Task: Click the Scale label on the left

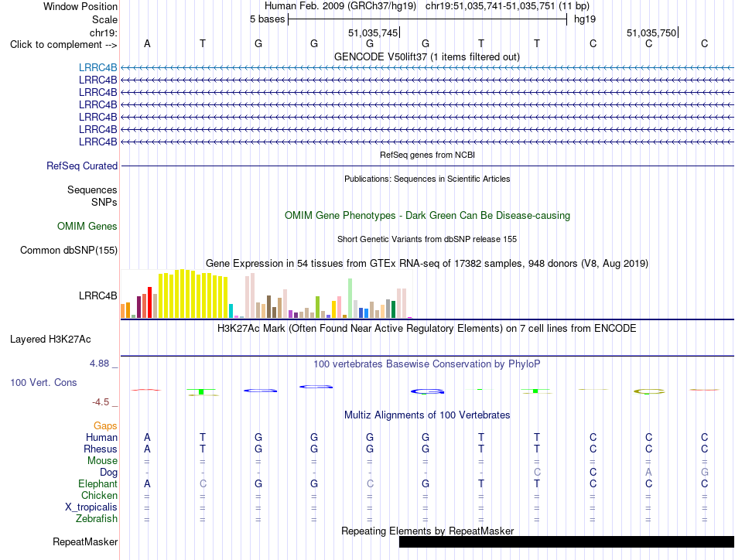Action: click(104, 19)
